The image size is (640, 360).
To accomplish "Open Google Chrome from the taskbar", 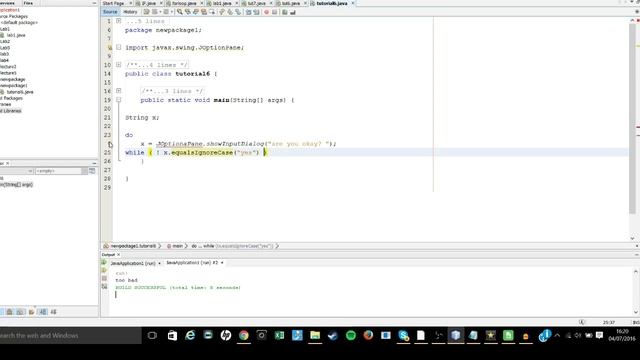I will click(244, 336).
